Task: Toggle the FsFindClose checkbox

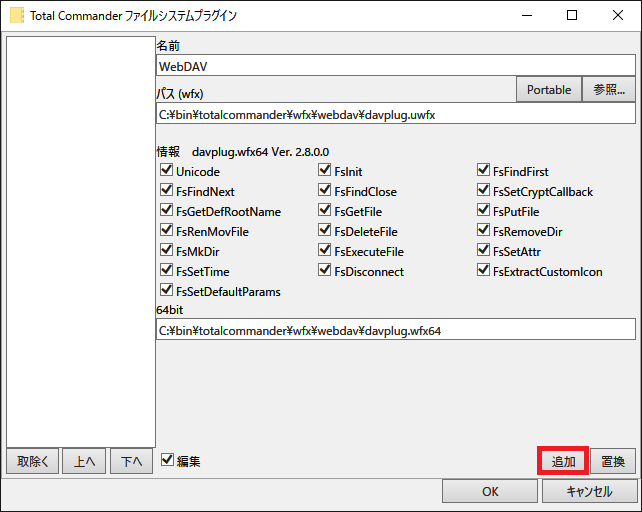Action: pos(325,190)
